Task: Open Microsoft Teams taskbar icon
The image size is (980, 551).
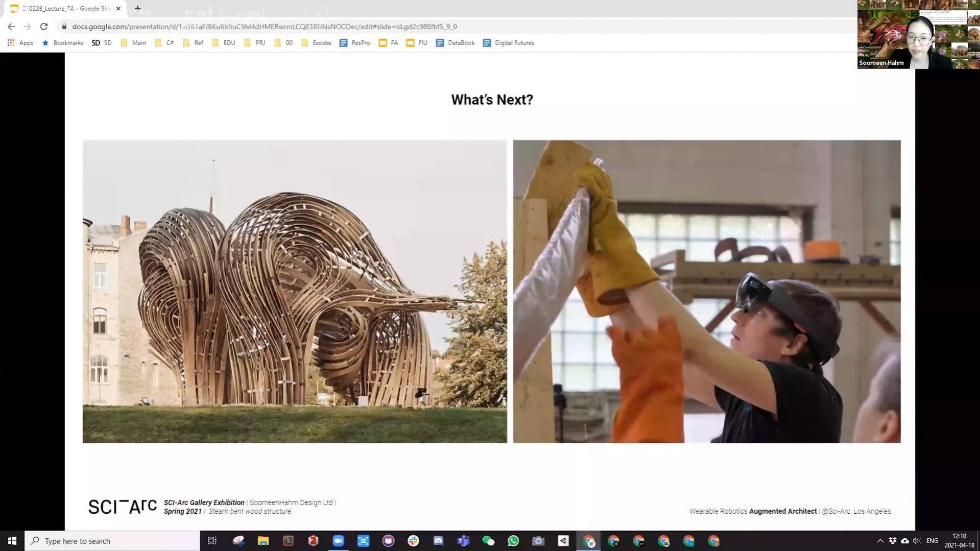Action: tap(463, 541)
